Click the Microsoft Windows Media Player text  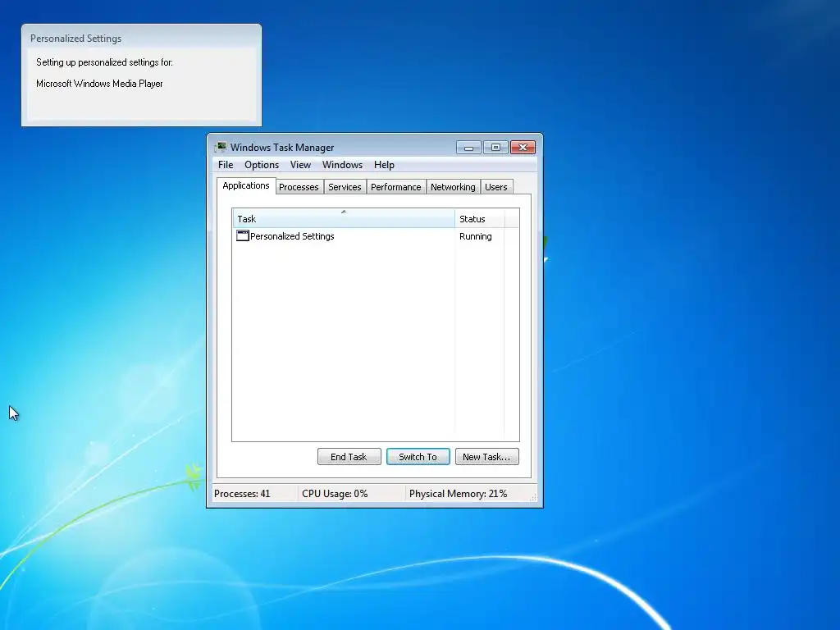[x=99, y=84]
